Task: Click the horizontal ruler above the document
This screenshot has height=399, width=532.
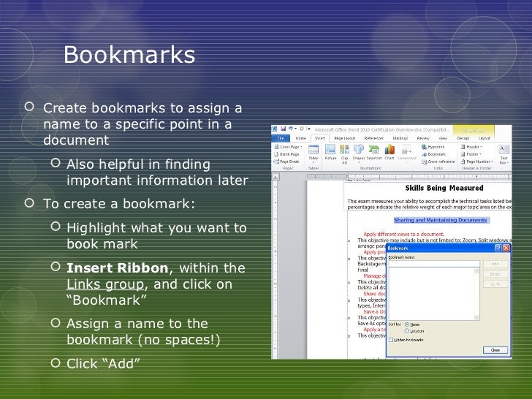Action: click(x=408, y=176)
